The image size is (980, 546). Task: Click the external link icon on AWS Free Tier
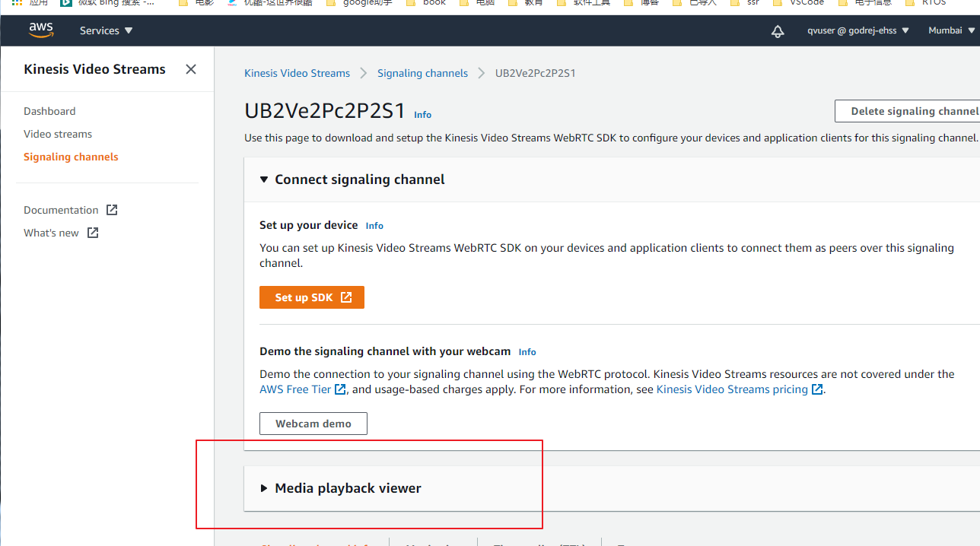coord(340,389)
